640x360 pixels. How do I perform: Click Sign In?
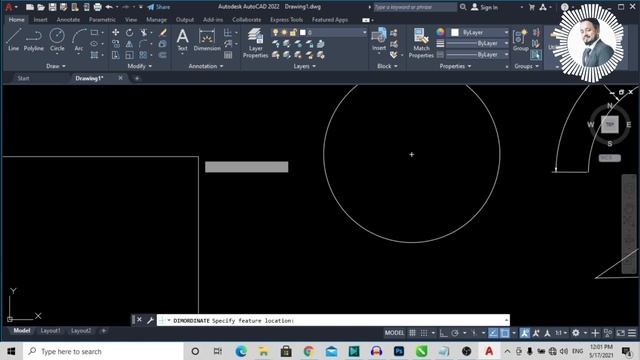click(485, 7)
